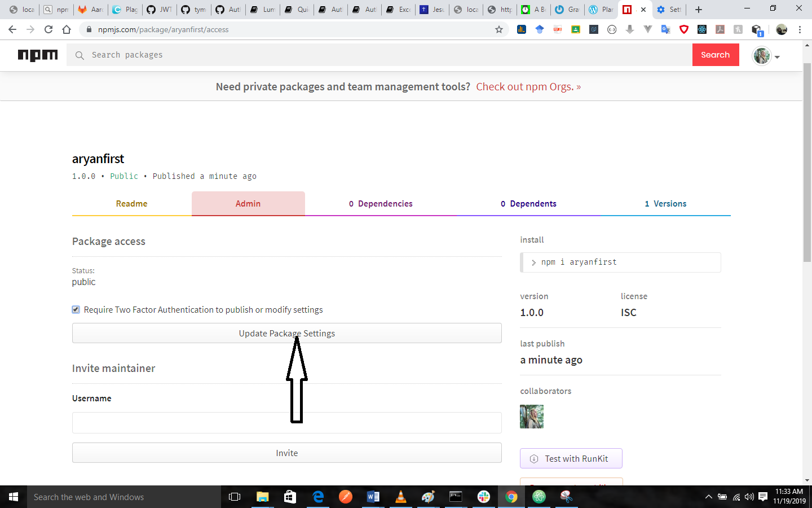Open the collaborator avatar thumbnail
812x508 pixels.
[x=532, y=417]
